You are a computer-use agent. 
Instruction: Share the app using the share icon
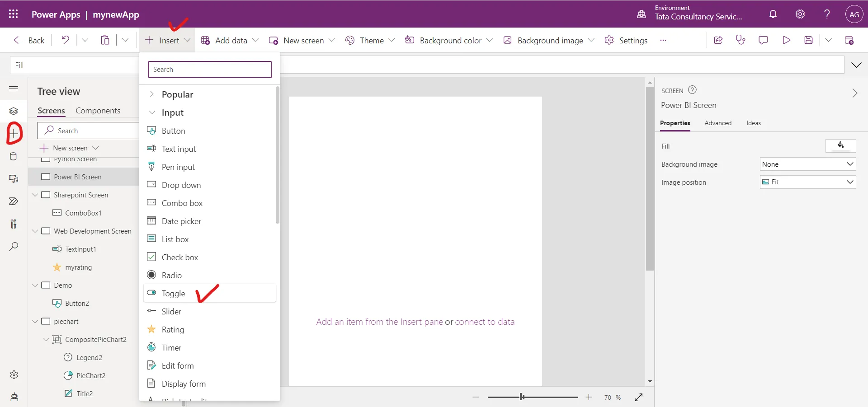click(718, 40)
